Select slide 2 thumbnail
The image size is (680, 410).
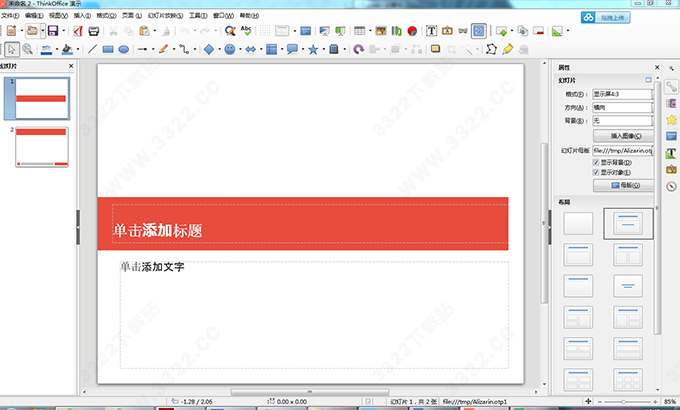tap(42, 147)
